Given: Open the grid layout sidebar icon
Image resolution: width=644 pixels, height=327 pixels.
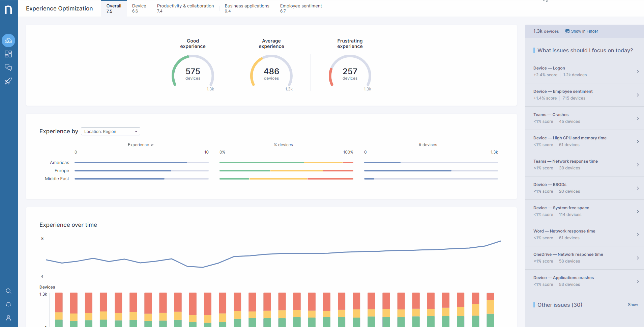Looking at the screenshot, I should click(8, 54).
